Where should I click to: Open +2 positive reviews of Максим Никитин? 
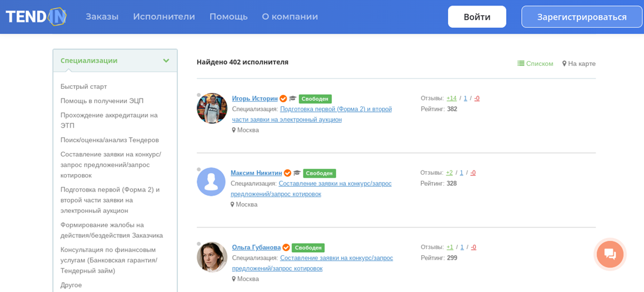click(449, 173)
